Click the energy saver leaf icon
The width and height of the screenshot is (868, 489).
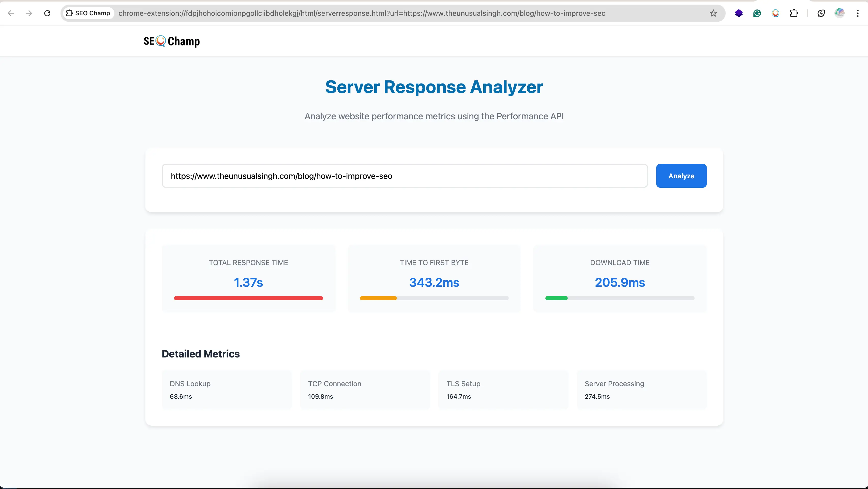[821, 13]
